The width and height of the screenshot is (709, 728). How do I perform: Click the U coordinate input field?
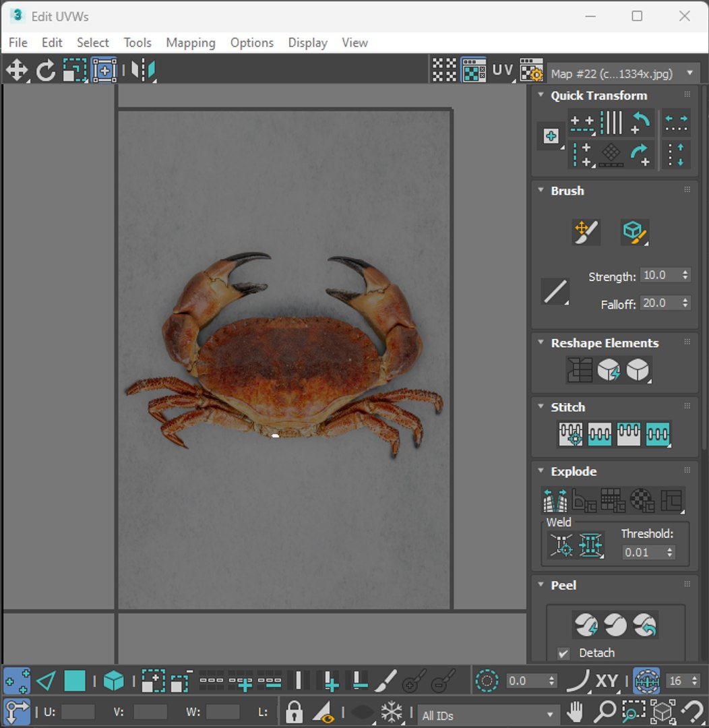(x=78, y=712)
